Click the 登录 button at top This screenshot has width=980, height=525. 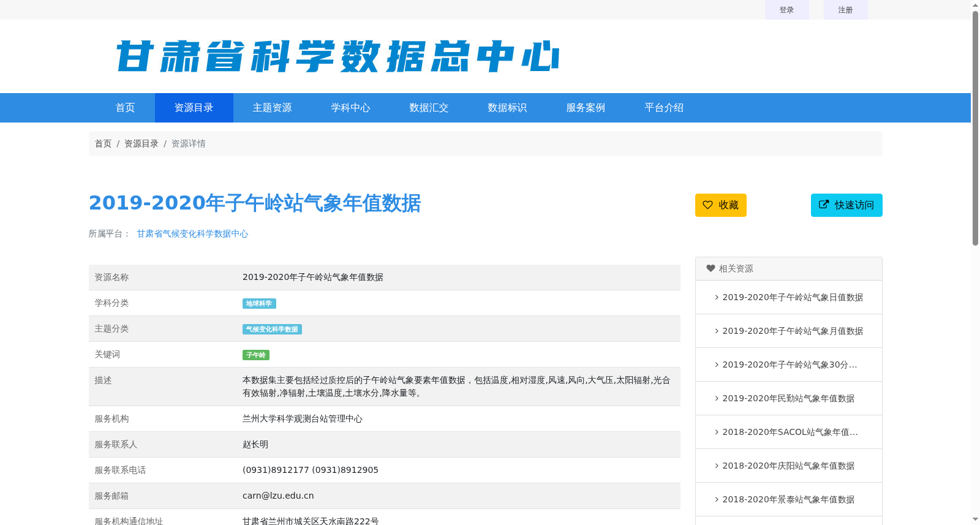tap(787, 10)
